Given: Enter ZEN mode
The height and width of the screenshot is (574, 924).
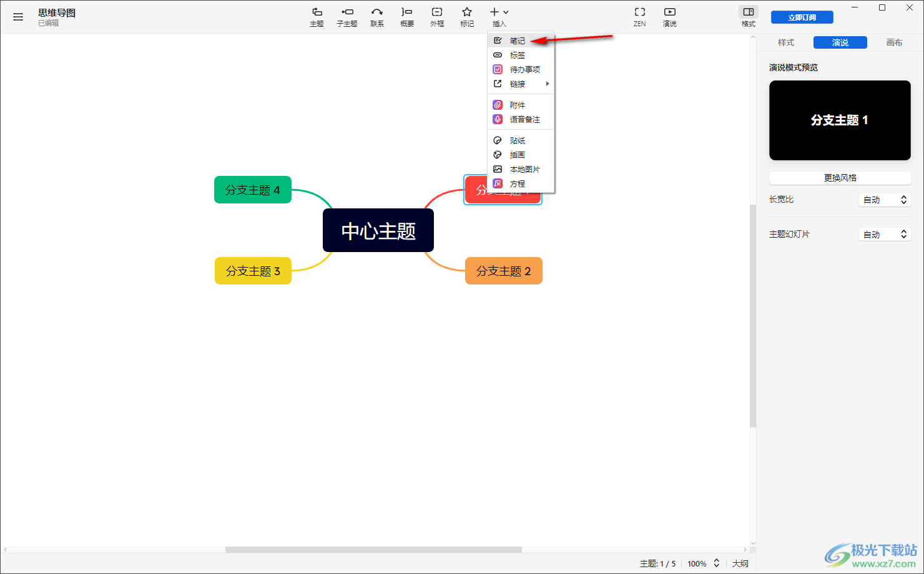Looking at the screenshot, I should (x=640, y=17).
